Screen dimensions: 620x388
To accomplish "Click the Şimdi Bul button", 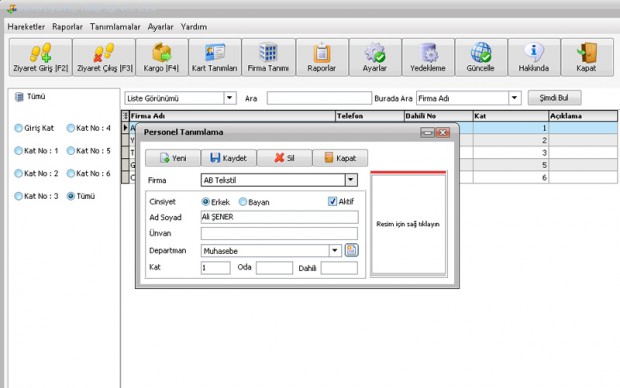I will pos(554,98).
